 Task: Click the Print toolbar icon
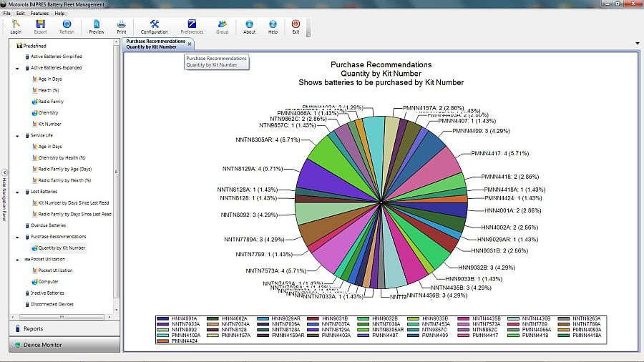(x=122, y=26)
